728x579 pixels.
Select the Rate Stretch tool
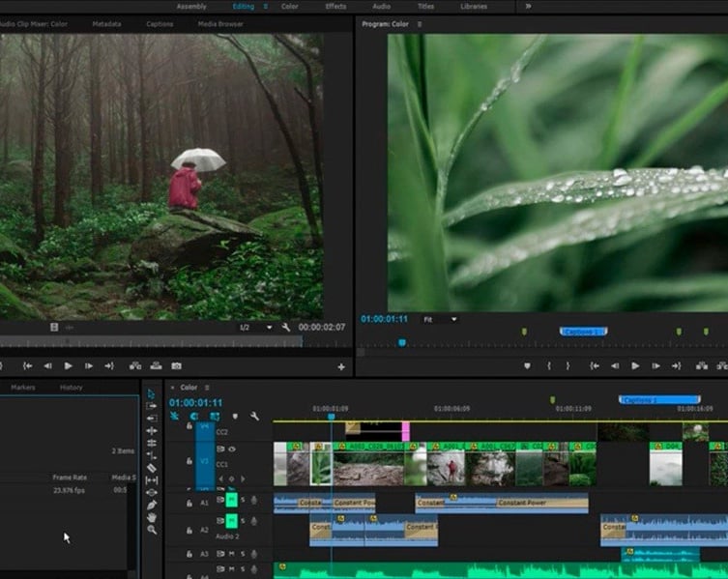tap(152, 455)
